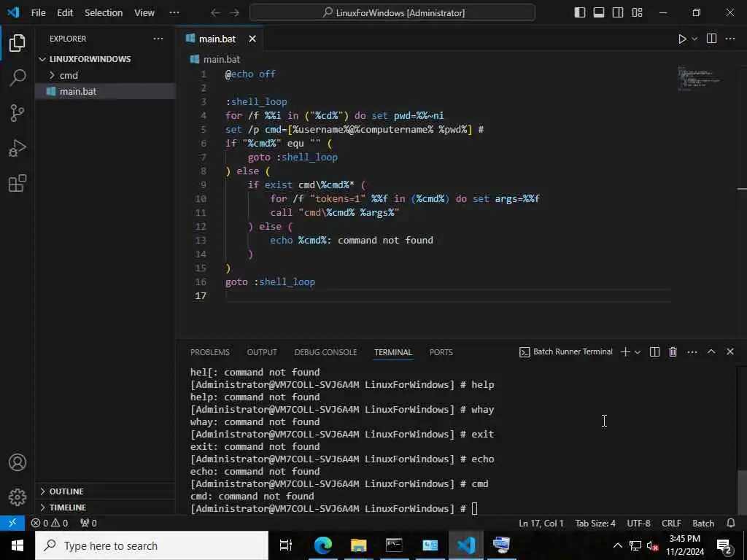Viewport: 747px width, 560px height.
Task: Go back in navigation history
Action: coord(215,13)
